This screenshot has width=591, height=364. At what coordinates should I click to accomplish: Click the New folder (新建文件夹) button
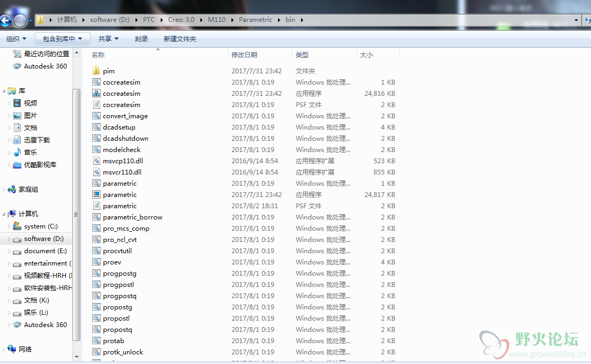click(x=180, y=39)
